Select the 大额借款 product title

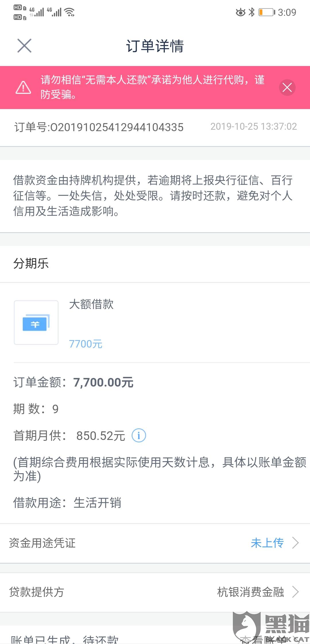91,304
